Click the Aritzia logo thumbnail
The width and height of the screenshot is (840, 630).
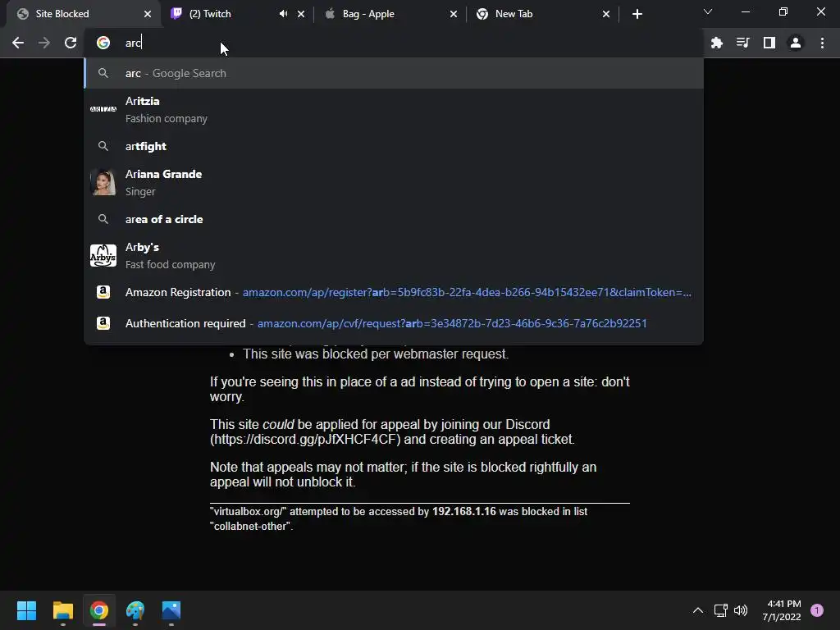103,109
